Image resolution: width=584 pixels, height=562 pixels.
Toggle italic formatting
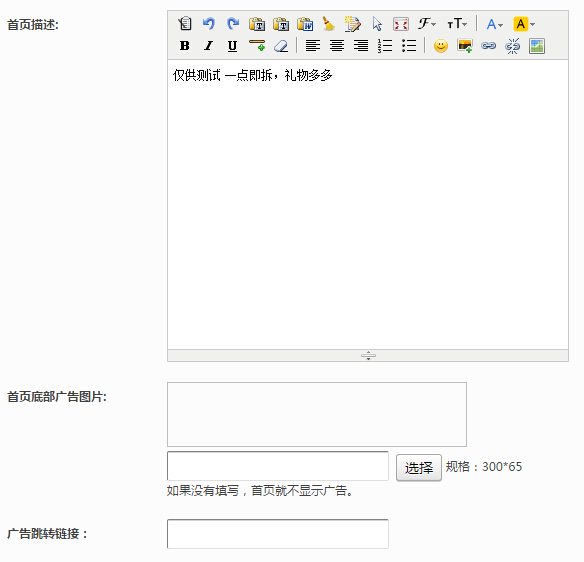point(209,46)
